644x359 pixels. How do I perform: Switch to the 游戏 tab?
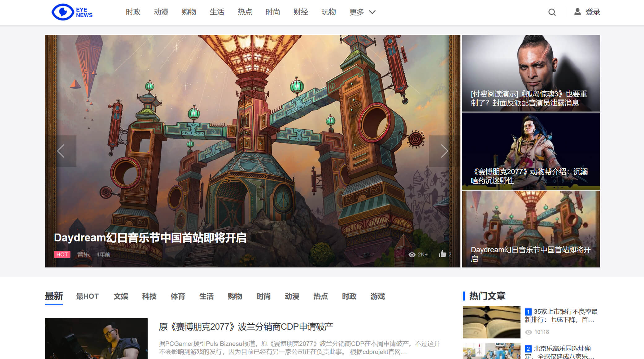[378, 296]
